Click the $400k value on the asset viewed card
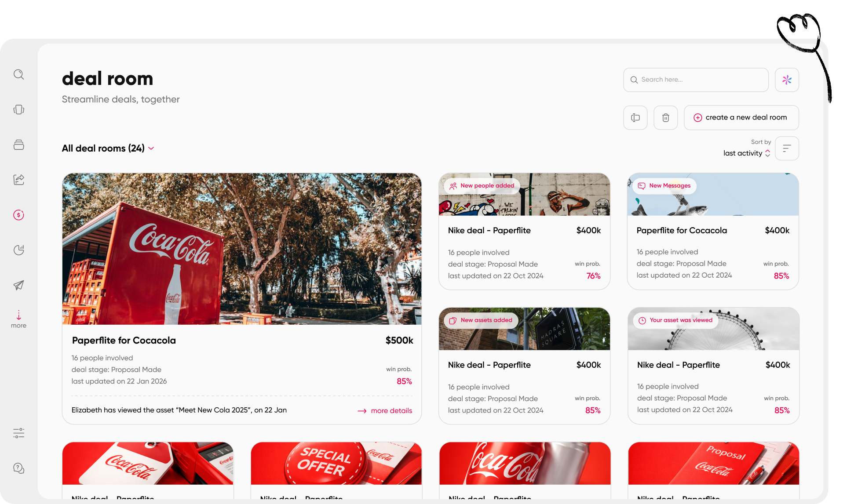Image resolution: width=865 pixels, height=504 pixels. [x=777, y=365]
